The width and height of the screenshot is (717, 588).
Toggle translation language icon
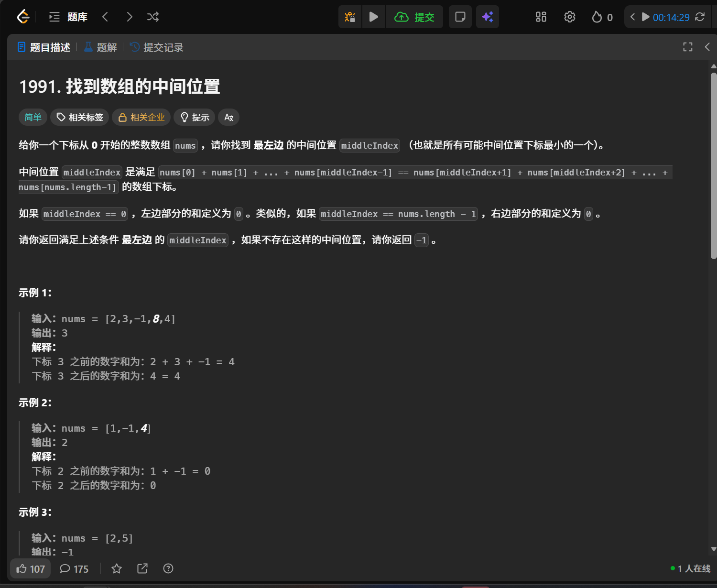point(229,117)
